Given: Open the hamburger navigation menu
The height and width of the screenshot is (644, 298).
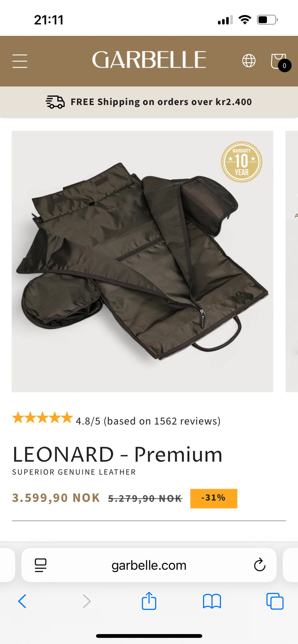Looking at the screenshot, I should pos(20,61).
